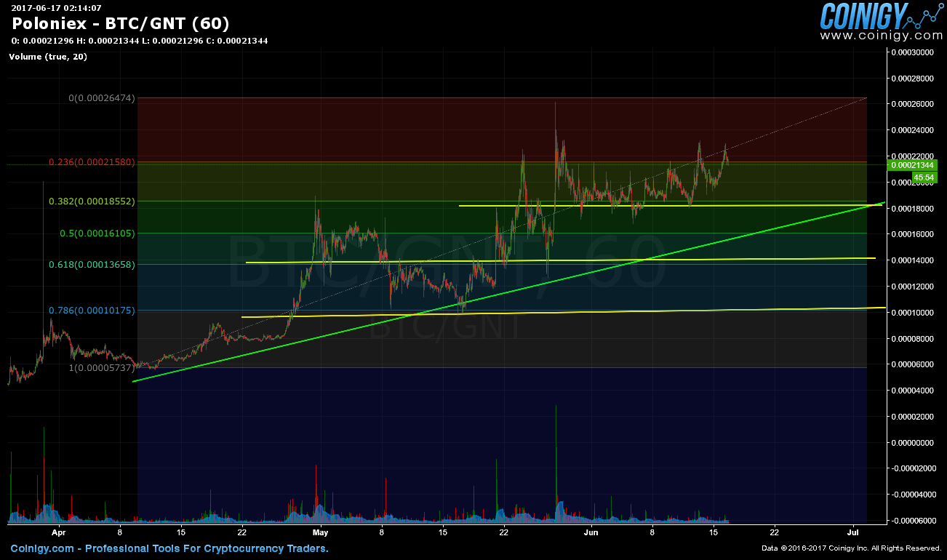
Task: Click the Data ©2016-2017 Coinigy Inc. copyright notice
Action: [852, 548]
